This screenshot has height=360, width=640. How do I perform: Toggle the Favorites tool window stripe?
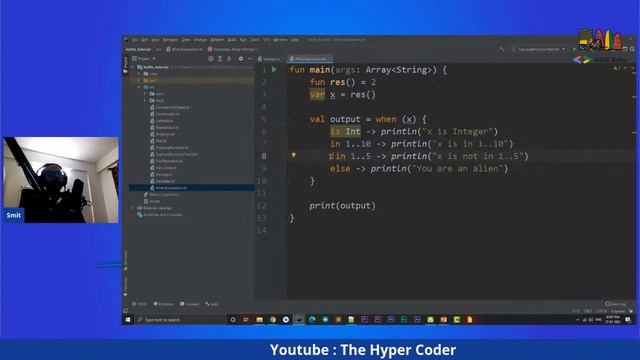[126, 287]
